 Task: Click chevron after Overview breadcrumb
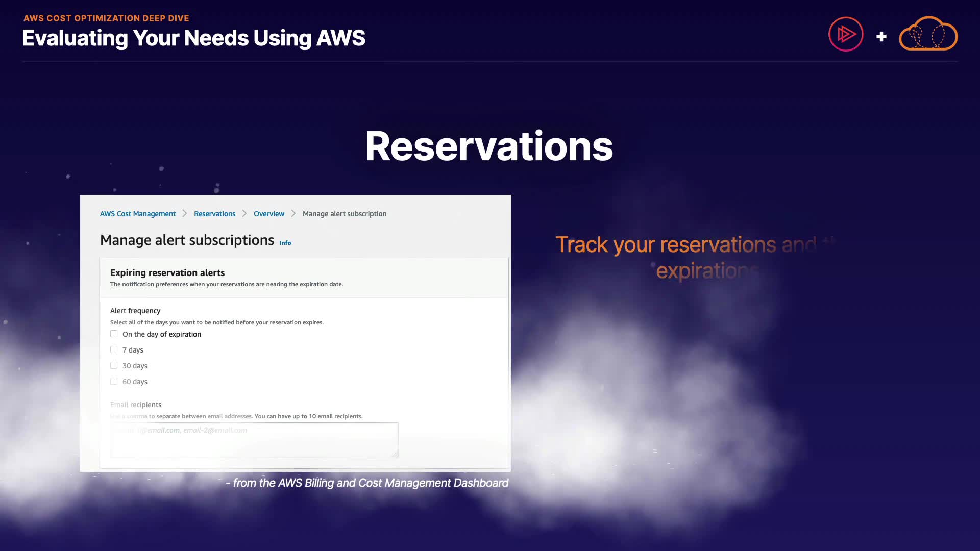point(293,213)
